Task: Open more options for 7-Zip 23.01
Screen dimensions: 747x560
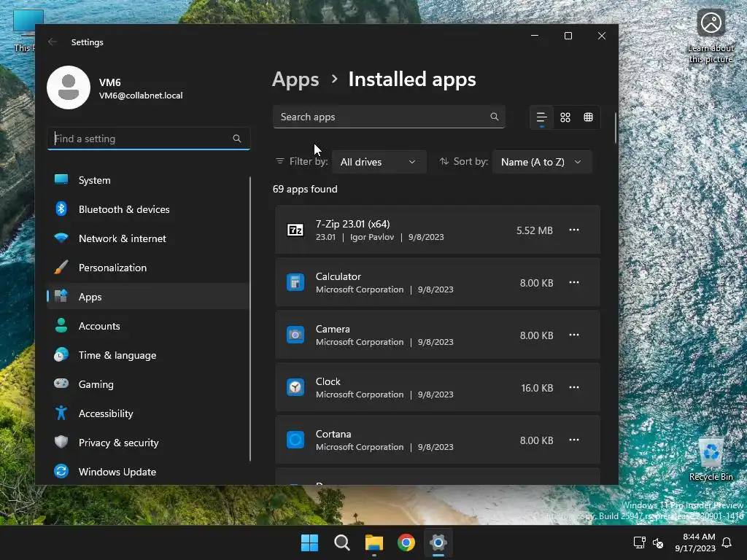Action: [574, 230]
